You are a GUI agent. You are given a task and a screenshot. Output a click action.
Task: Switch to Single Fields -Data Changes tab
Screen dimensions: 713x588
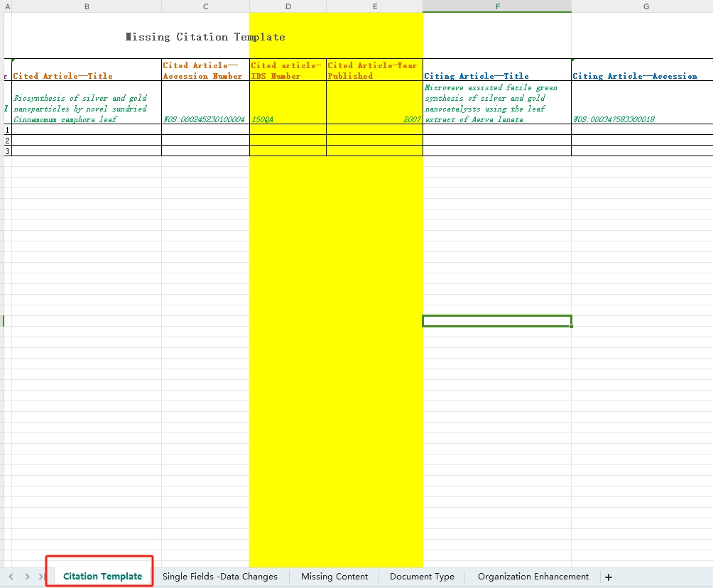click(x=219, y=577)
